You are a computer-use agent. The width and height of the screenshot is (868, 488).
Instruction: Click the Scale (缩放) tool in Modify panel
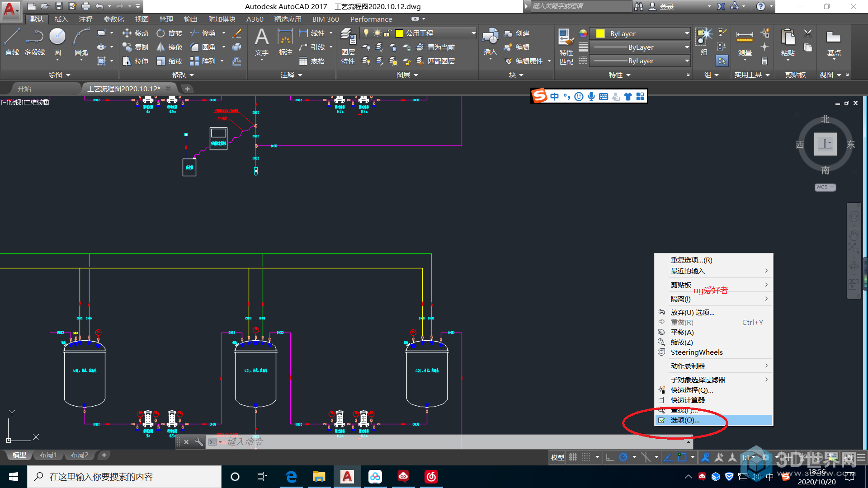[170, 61]
